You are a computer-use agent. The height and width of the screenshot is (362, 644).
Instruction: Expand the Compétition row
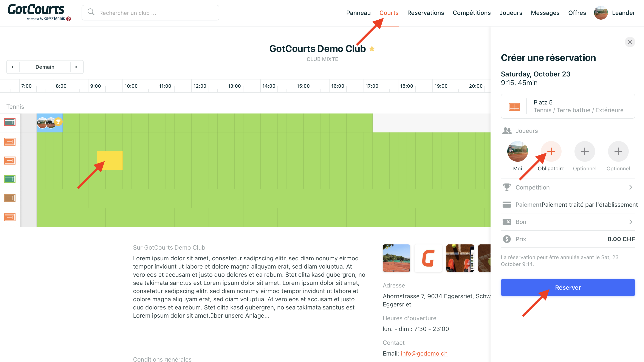tap(568, 187)
